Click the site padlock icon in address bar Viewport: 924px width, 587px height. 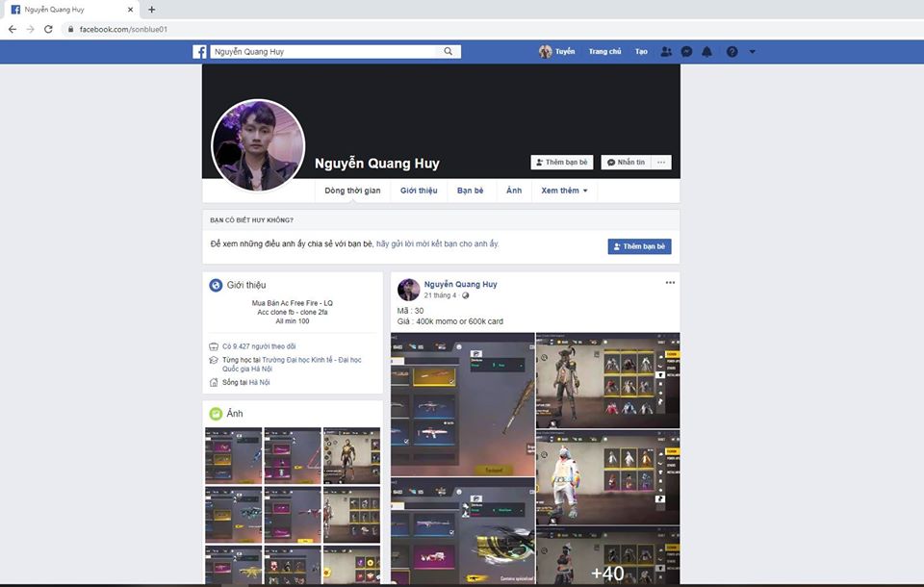(x=70, y=29)
